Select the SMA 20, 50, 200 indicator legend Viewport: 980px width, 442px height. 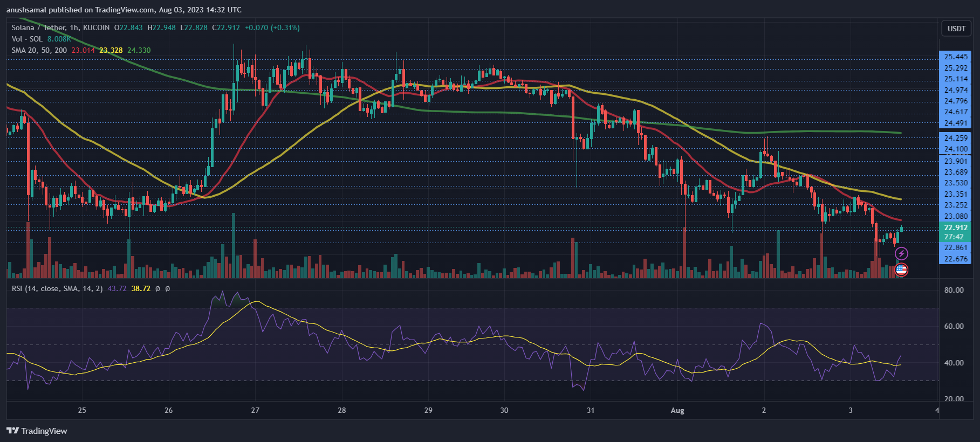click(39, 50)
